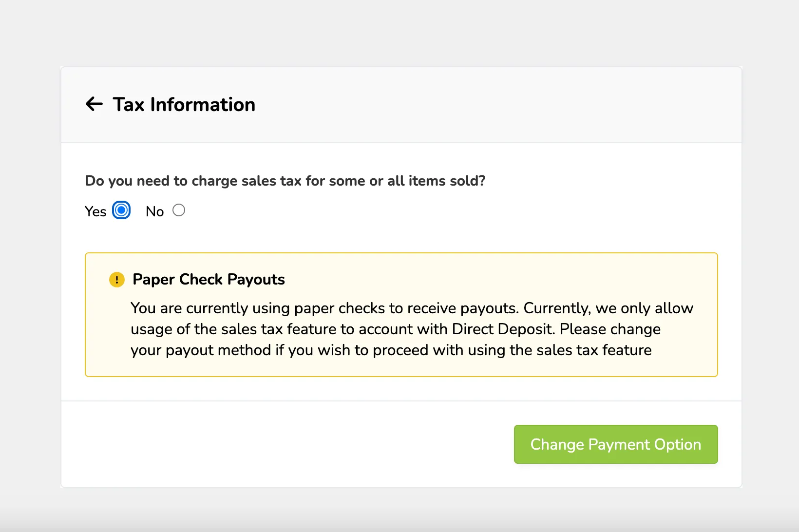Click the alert icon beside Paper Check Payouts
The width and height of the screenshot is (799, 532).
point(117,280)
